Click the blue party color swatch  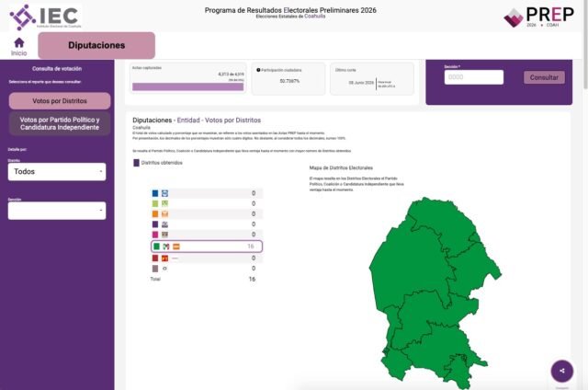[x=155, y=193]
